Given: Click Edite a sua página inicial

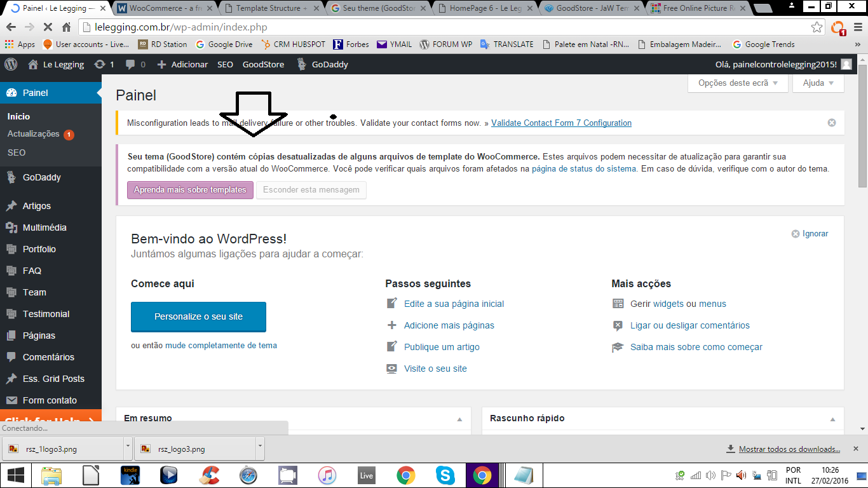Looking at the screenshot, I should click(x=454, y=304).
